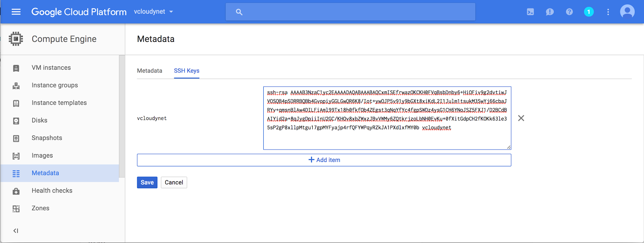
Task: Go to Instance groups
Action: click(55, 85)
